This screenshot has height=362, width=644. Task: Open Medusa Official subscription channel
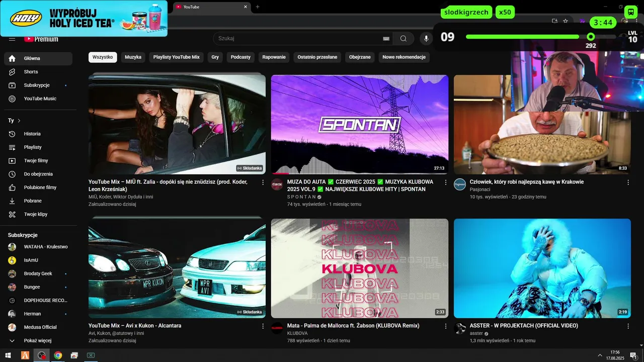click(38, 327)
